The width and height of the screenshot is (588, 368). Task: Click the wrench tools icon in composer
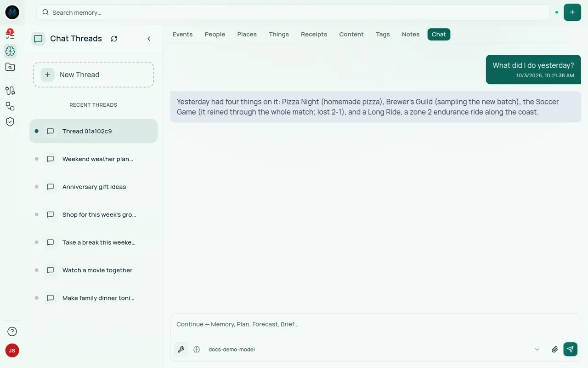pos(181,349)
